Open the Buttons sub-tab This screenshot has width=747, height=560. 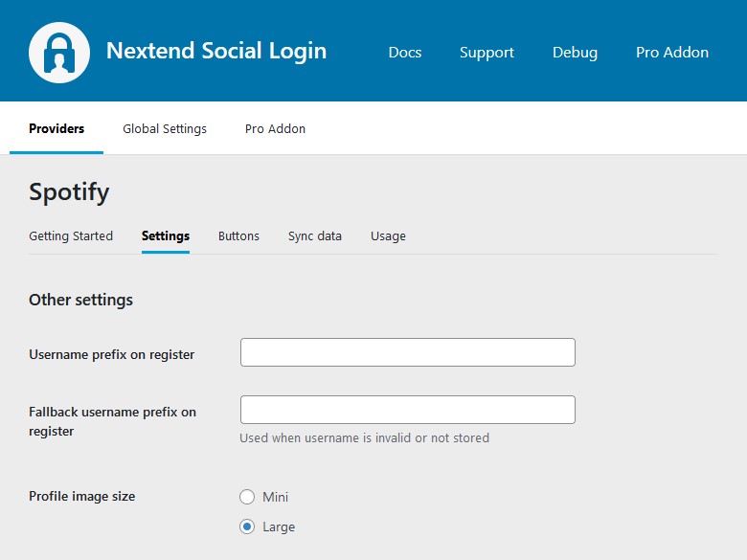click(x=238, y=236)
